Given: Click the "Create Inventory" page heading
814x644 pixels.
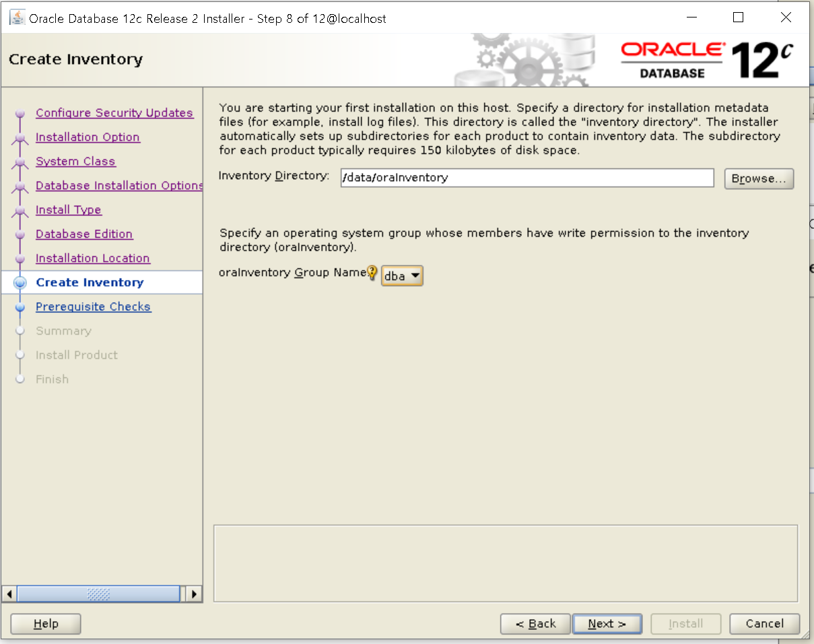Looking at the screenshot, I should [x=76, y=59].
